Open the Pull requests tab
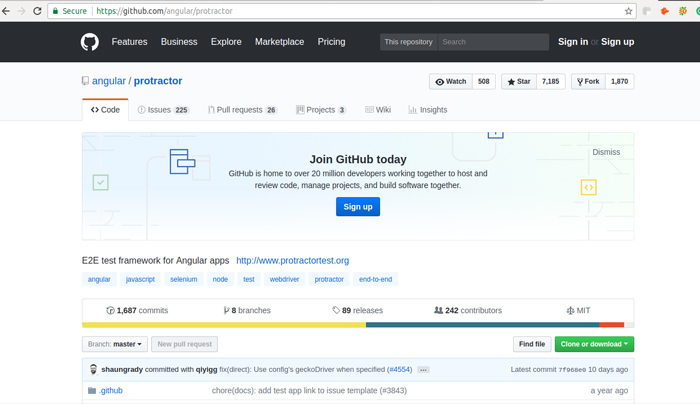The width and height of the screenshot is (700, 404). point(242,110)
